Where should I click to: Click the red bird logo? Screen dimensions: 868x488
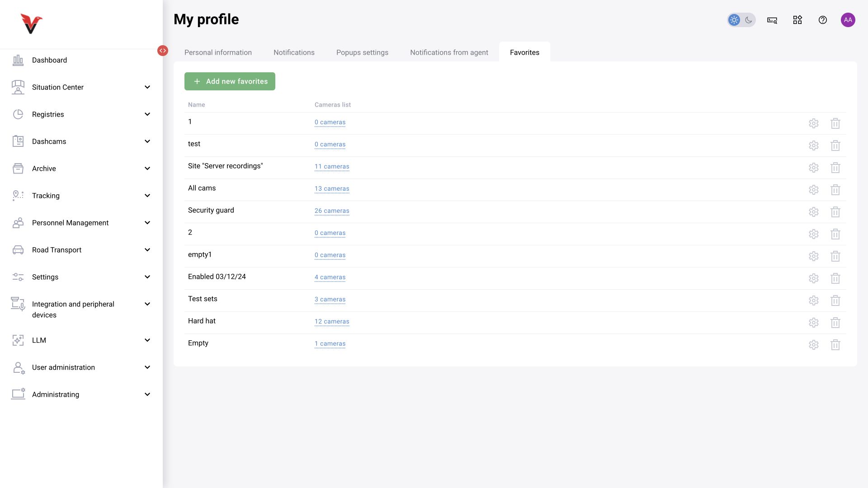click(31, 23)
